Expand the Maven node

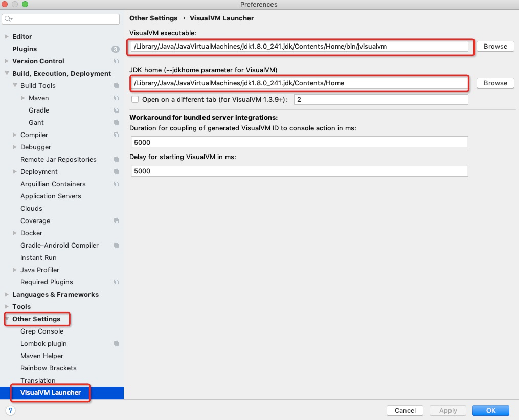click(x=23, y=98)
